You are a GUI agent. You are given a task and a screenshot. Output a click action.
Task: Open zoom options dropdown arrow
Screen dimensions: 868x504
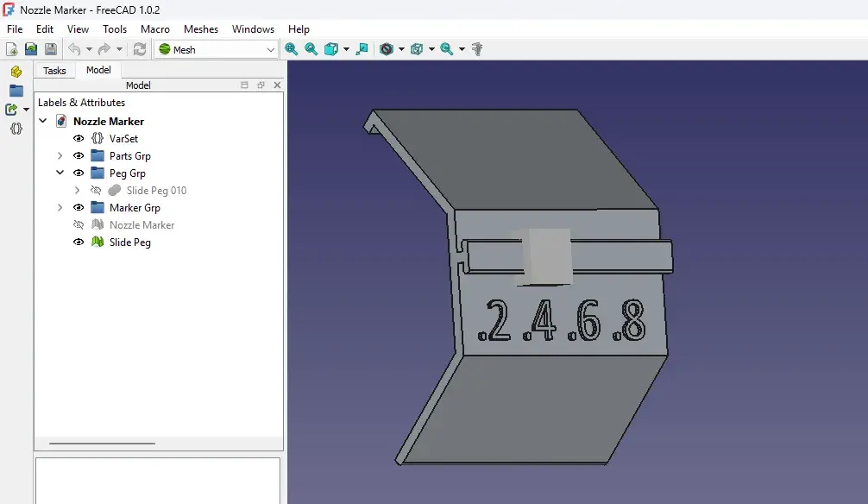(x=462, y=49)
